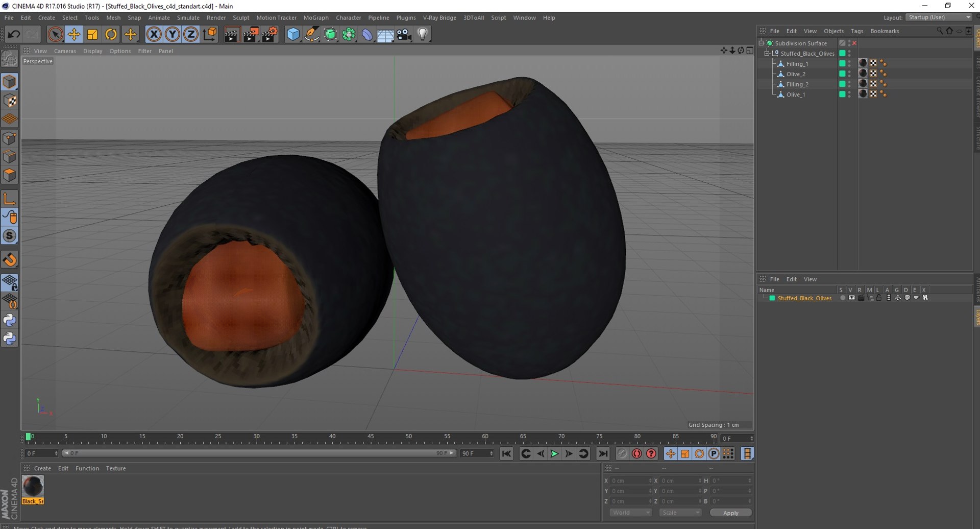Select the Olive_2 object
980x529 pixels.
coord(796,74)
